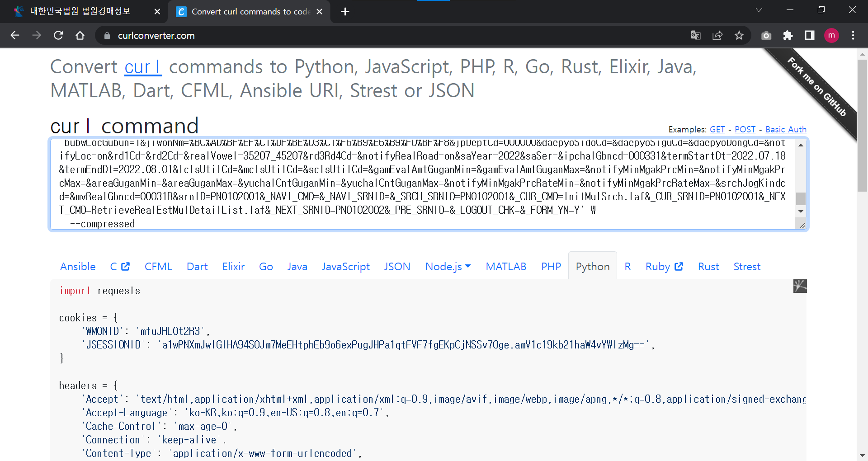Click the site lock icon
Viewport: 868px width, 461px height.
[107, 36]
